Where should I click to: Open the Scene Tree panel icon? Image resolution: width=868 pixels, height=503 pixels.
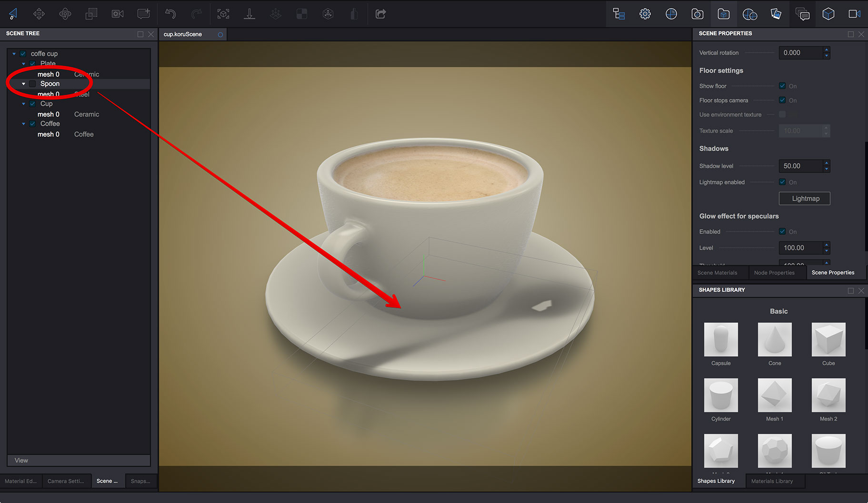tap(619, 14)
